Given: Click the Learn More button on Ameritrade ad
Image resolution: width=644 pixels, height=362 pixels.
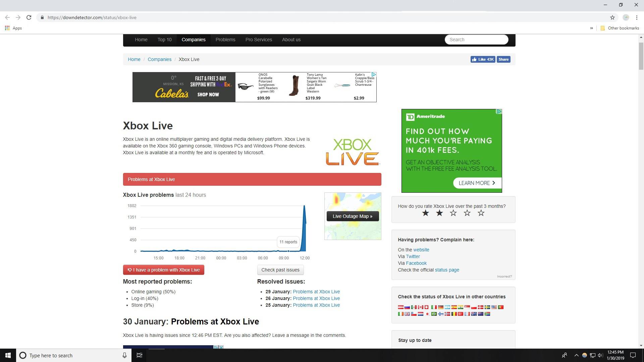Looking at the screenshot, I should coord(477,183).
